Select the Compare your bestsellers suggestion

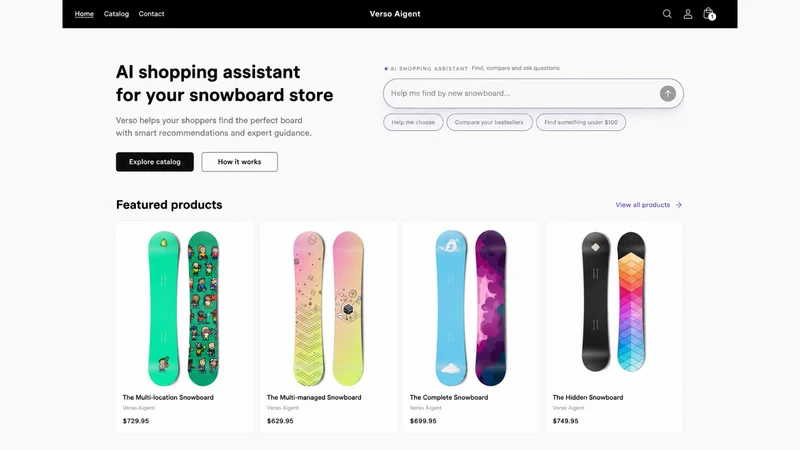[489, 122]
